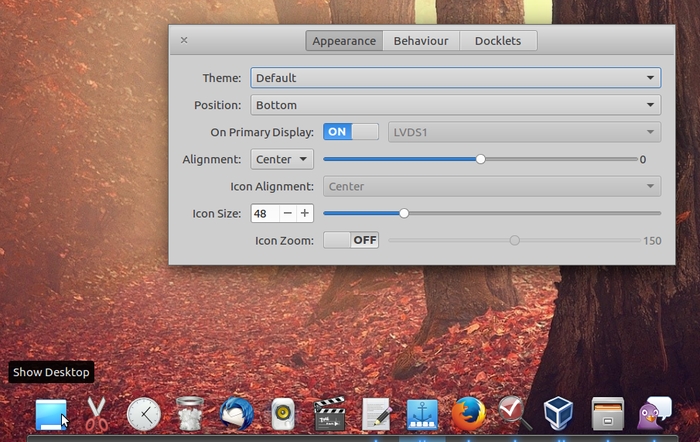The image size is (700, 442).
Task: Decrease icon size with minus button
Action: [287, 213]
